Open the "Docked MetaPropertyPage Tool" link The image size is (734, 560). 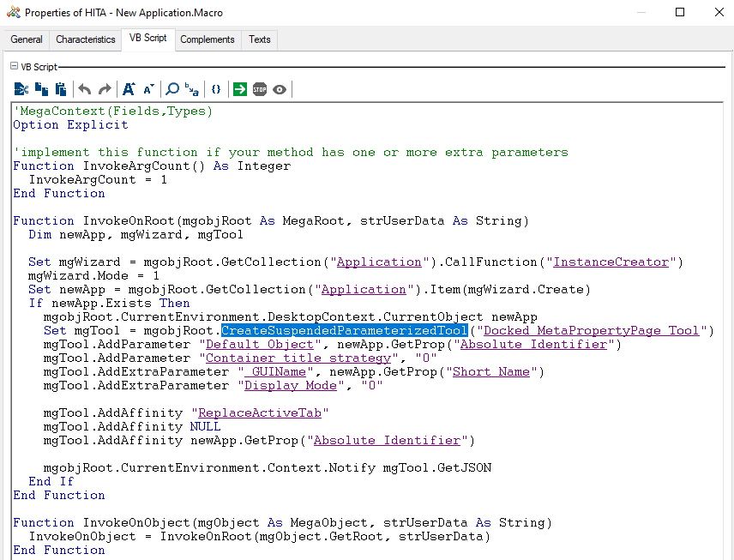click(591, 330)
